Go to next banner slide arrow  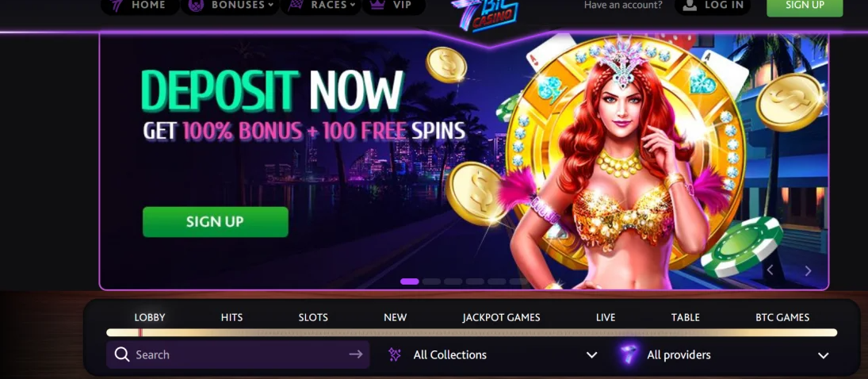pyautogui.click(x=809, y=270)
